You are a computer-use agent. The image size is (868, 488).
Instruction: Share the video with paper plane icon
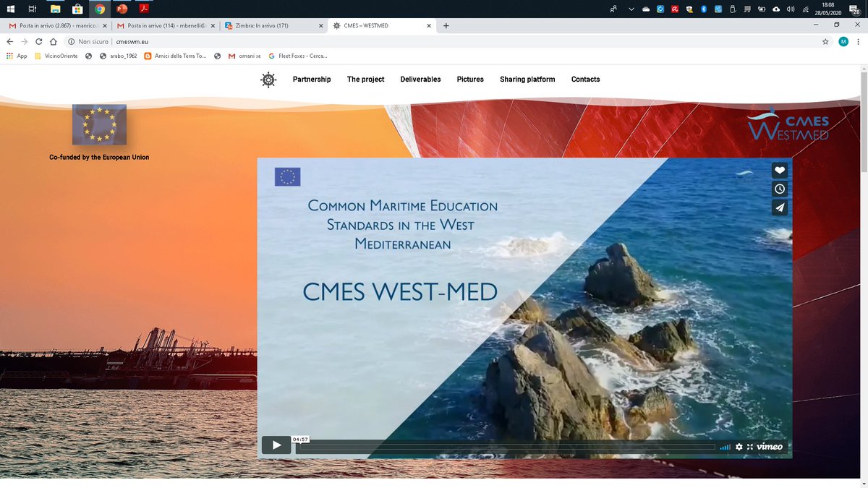click(x=780, y=207)
